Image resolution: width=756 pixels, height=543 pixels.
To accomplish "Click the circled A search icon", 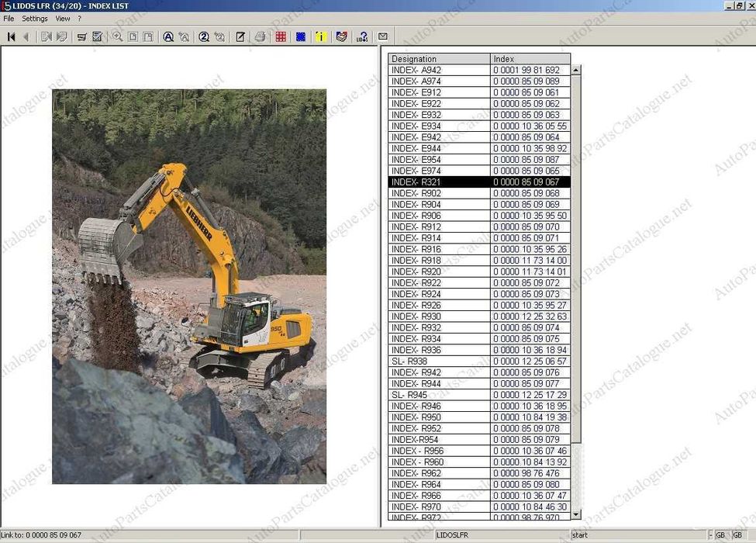I will (x=168, y=36).
